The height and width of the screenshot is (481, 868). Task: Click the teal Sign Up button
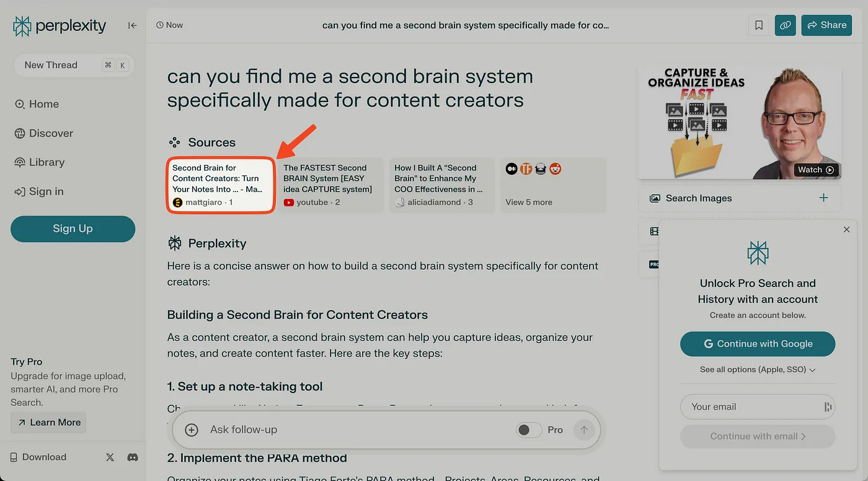73,229
